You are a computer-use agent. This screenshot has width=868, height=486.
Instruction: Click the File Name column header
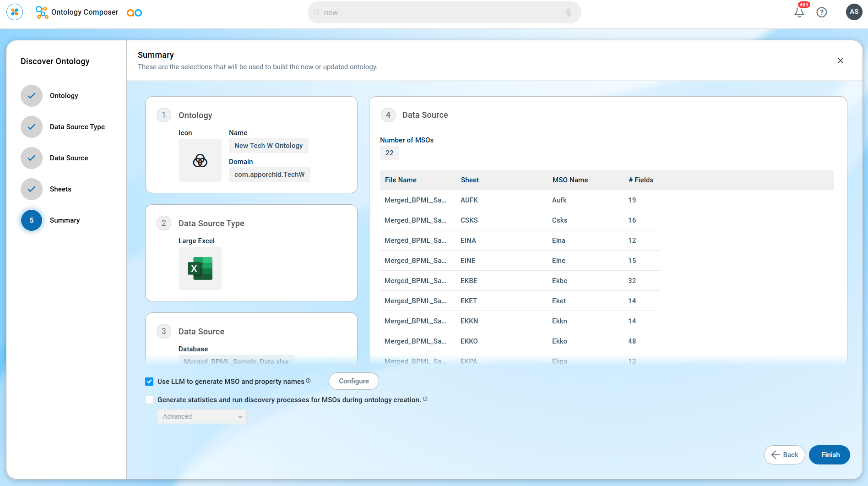point(401,180)
